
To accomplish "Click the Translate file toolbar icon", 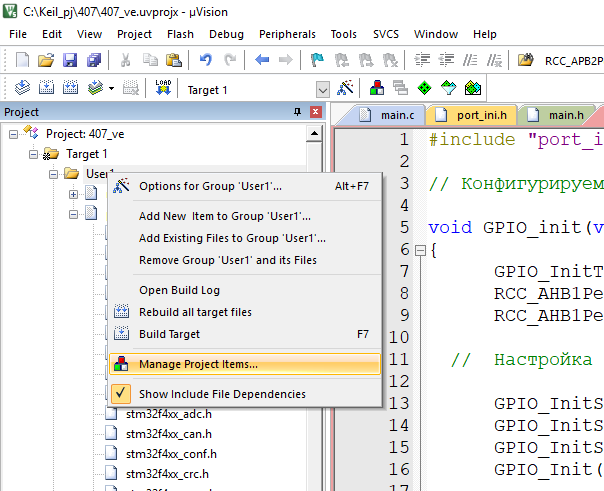I will [22, 88].
